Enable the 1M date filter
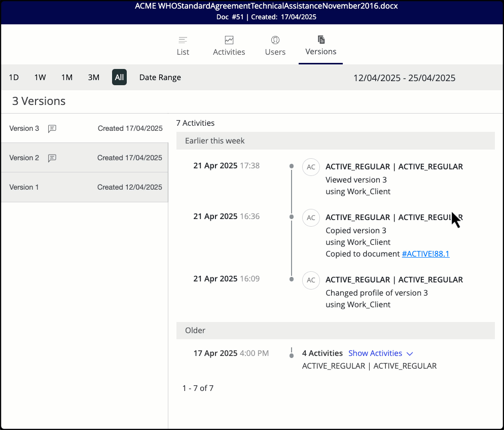 pos(66,77)
